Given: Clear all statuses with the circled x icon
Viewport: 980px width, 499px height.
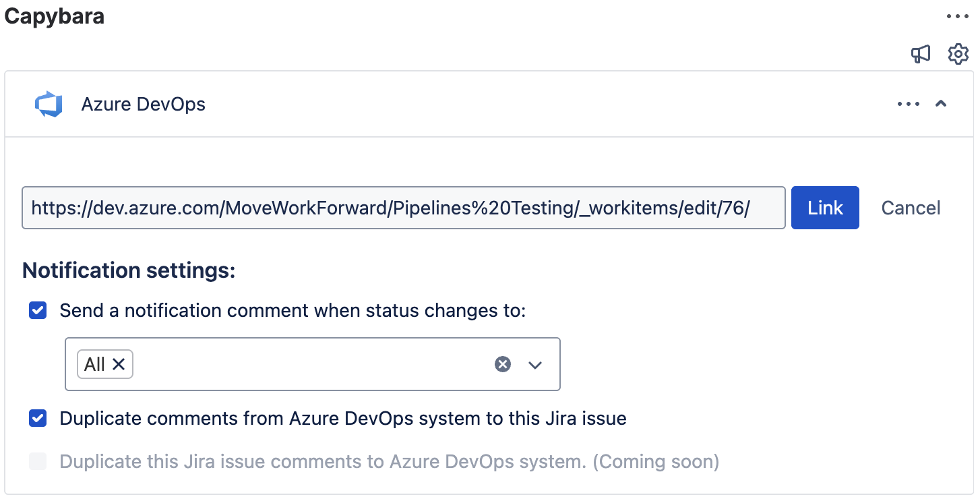Looking at the screenshot, I should pos(503,364).
